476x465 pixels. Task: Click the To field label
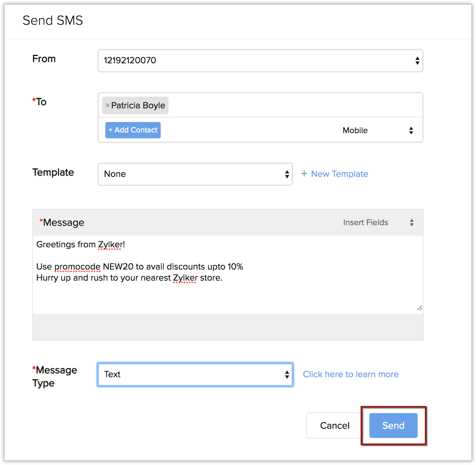click(x=39, y=102)
